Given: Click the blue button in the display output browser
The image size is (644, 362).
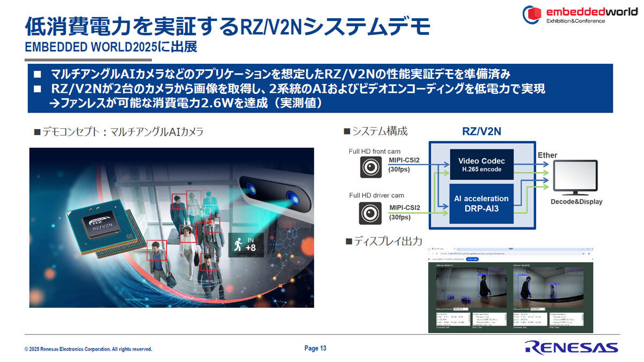Looking at the screenshot, I should [x=471, y=259].
